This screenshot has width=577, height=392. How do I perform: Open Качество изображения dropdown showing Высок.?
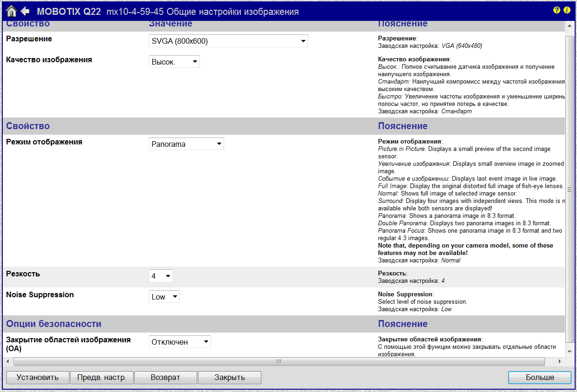174,61
